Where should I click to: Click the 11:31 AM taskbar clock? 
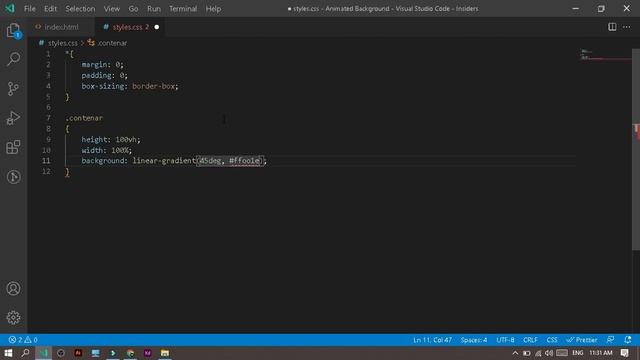tap(601, 353)
